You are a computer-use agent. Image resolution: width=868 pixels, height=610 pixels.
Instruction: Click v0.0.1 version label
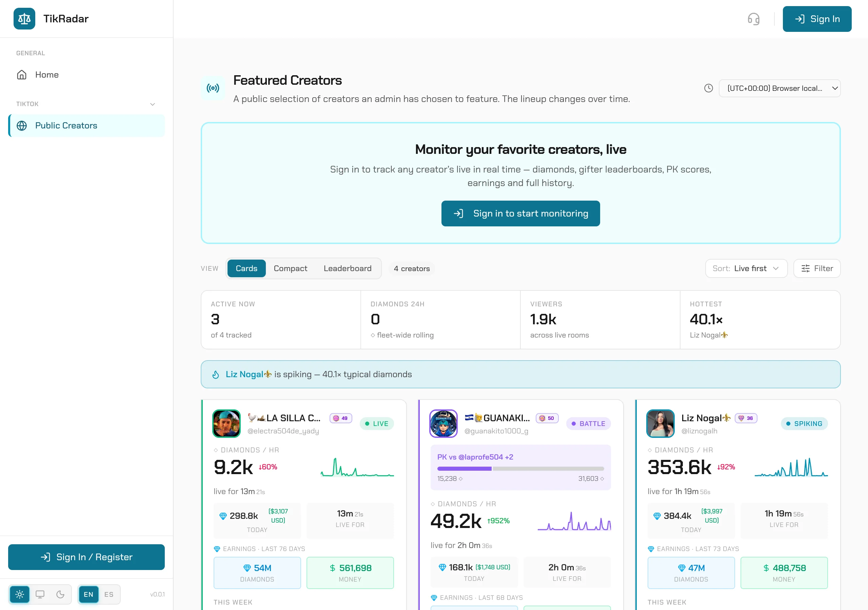157,594
